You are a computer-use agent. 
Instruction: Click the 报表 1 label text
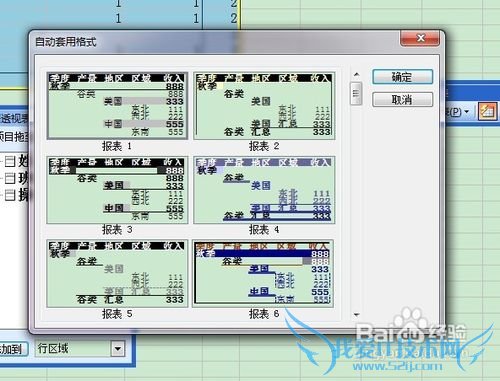117,146
